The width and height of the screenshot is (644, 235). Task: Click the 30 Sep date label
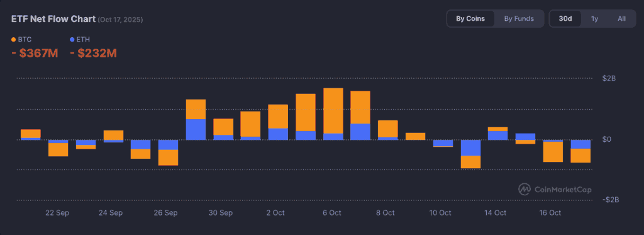click(x=221, y=213)
